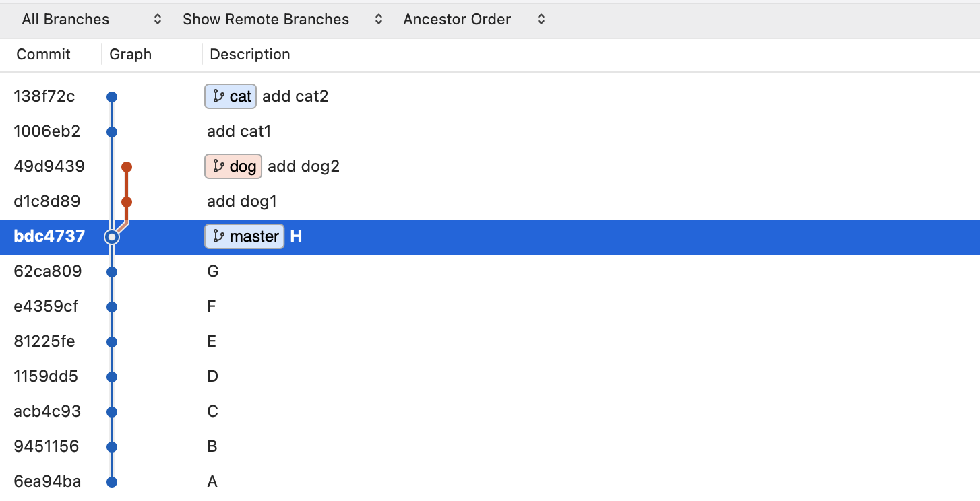The image size is (980, 501).
Task: Open the All Branches dropdown
Action: 92,20
